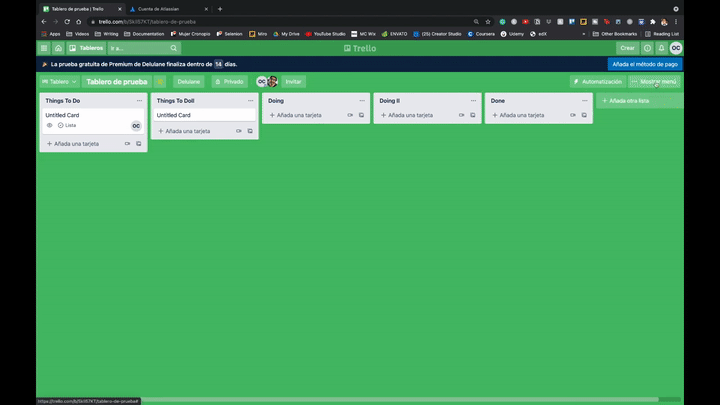Click the photo member avatar on board
Screen dimensions: 720x405
tap(272, 82)
